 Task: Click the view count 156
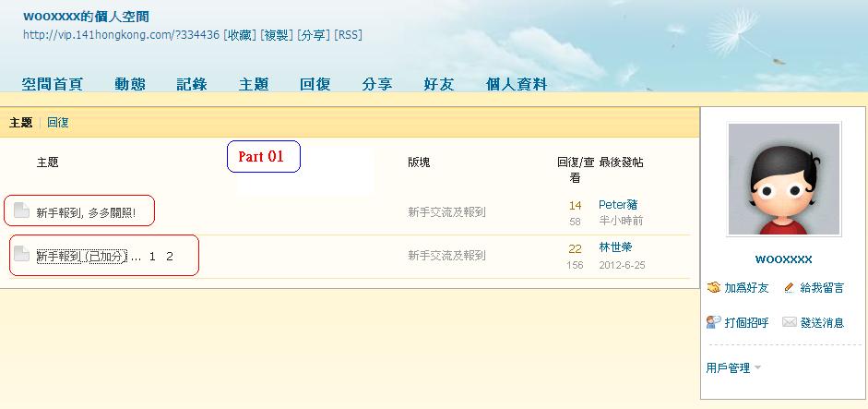[576, 265]
